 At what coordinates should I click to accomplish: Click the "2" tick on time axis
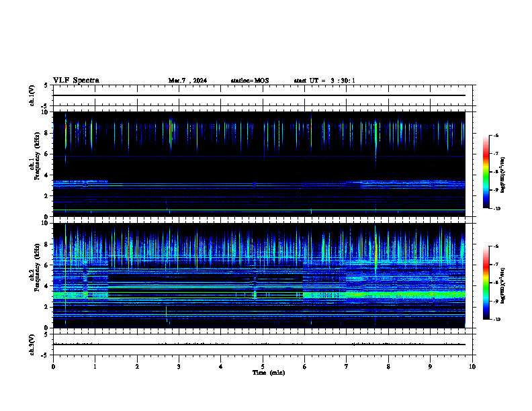(137, 367)
